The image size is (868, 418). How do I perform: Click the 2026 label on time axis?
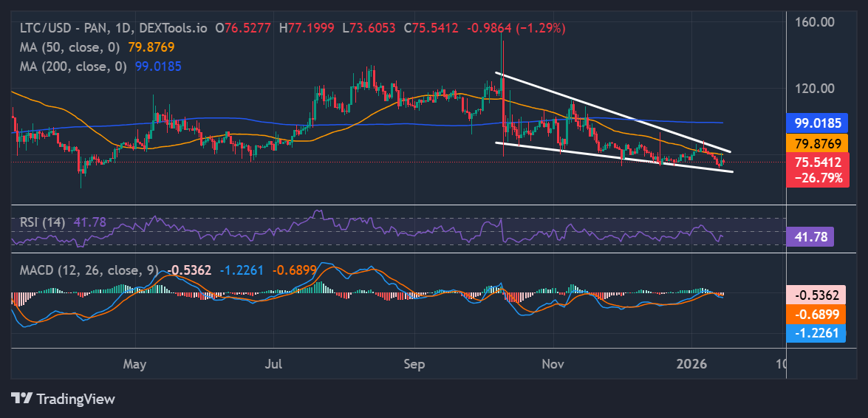point(691,364)
